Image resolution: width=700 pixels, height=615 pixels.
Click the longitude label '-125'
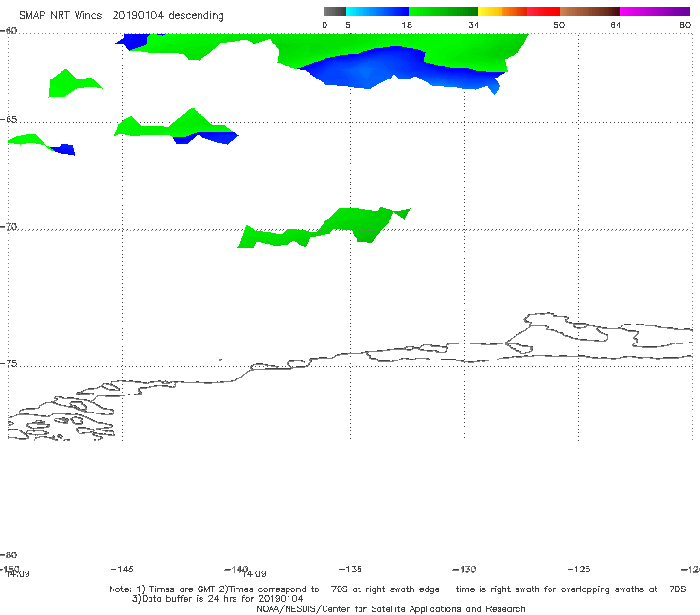click(x=579, y=569)
